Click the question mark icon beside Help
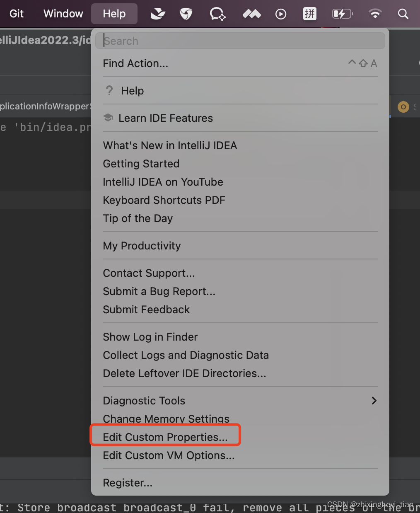 click(109, 90)
